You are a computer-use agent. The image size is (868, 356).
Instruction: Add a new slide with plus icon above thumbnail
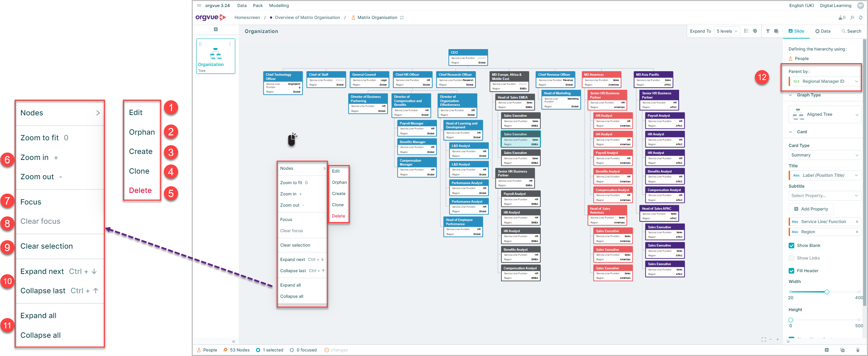point(216,29)
